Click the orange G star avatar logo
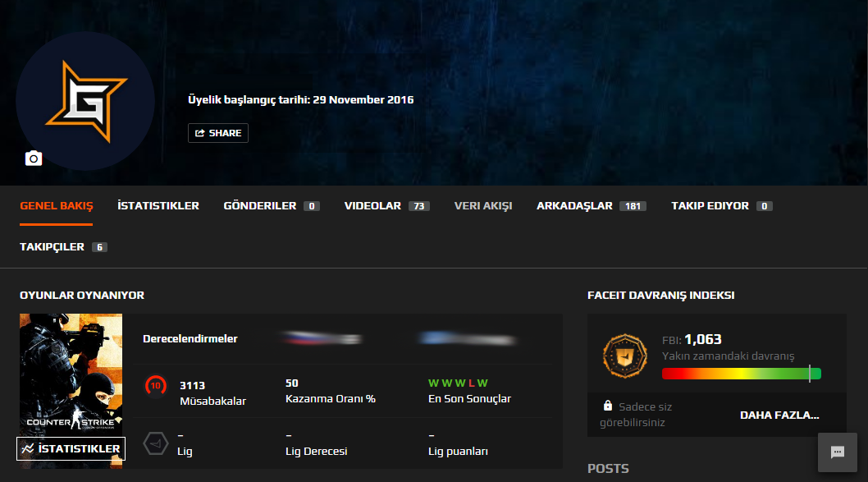This screenshot has width=868, height=482. click(x=85, y=102)
